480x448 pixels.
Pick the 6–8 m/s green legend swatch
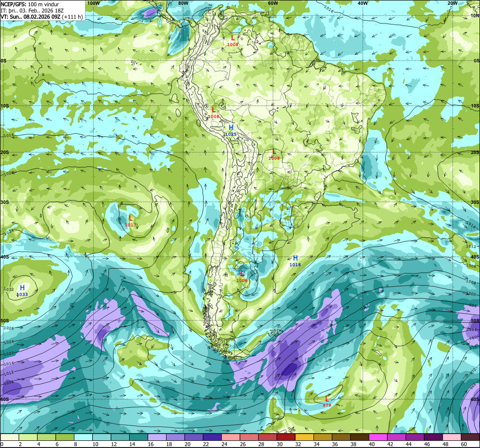[65, 436]
